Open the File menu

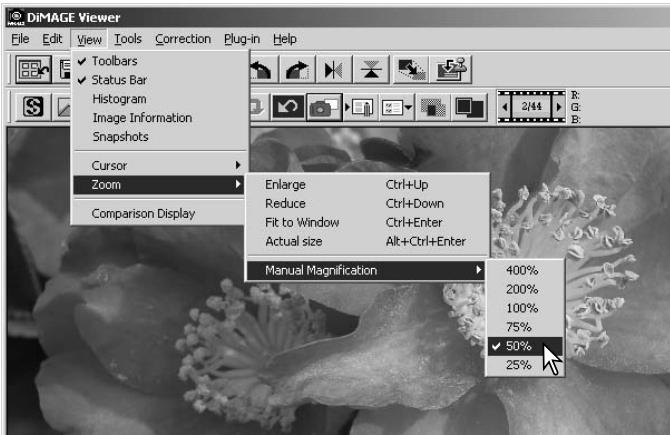tap(20, 39)
